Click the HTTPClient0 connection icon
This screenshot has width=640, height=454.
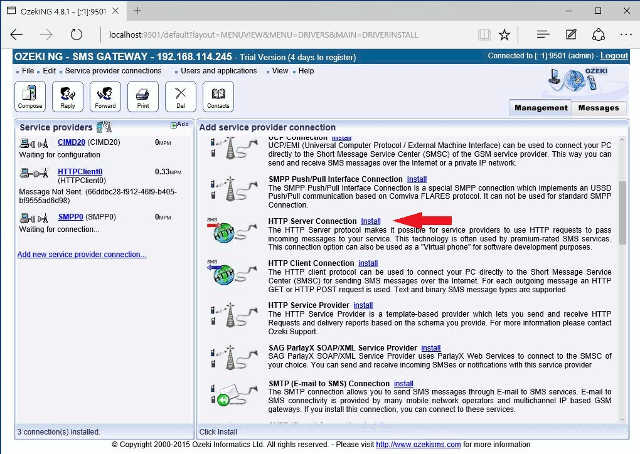pyautogui.click(x=34, y=173)
